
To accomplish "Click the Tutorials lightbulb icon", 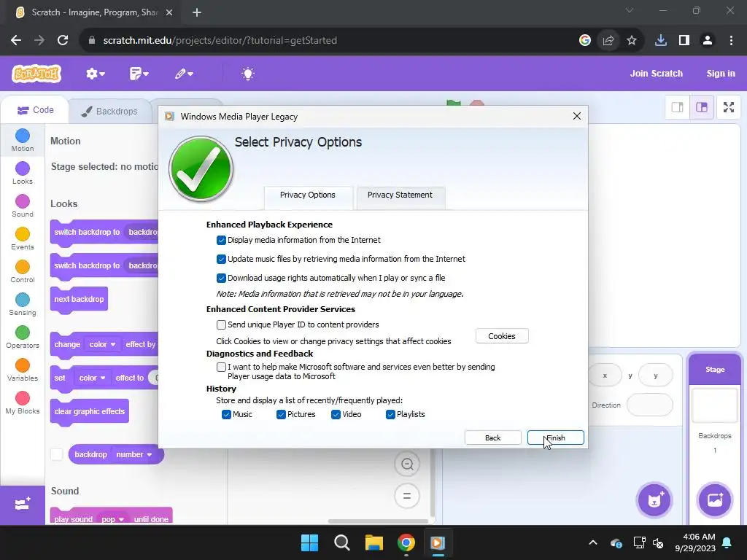I will point(248,74).
